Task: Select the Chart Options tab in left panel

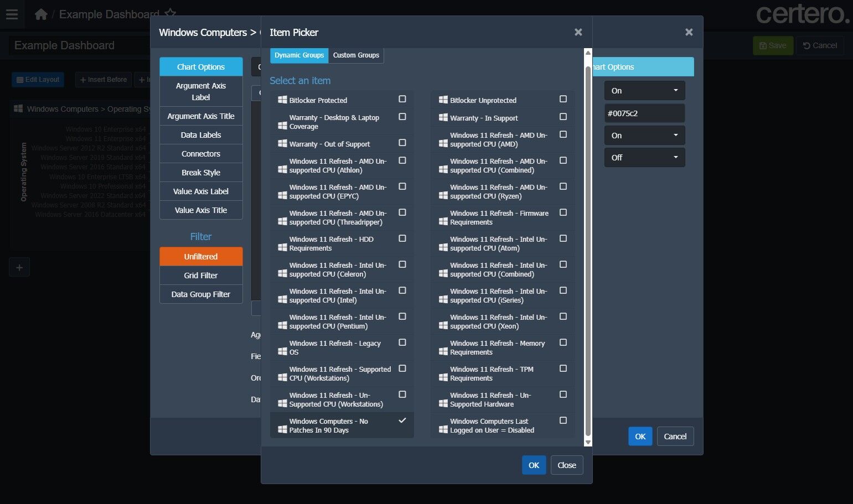Action: tap(201, 67)
